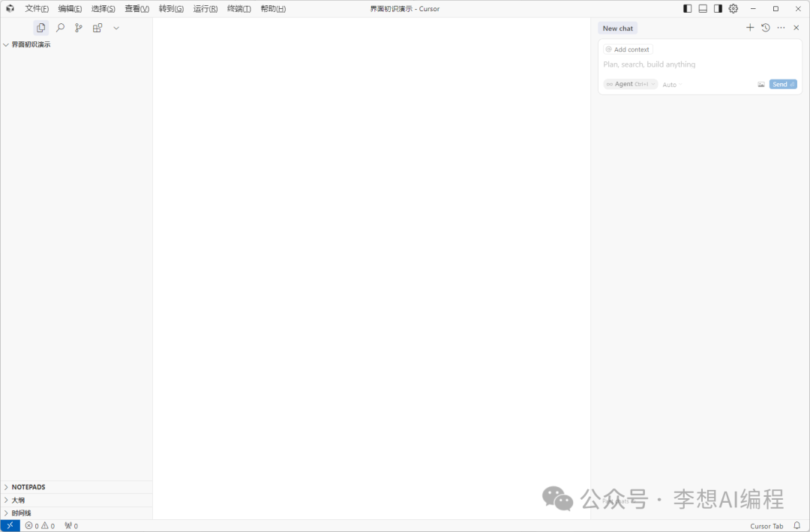Expand the NOTEPADS section
Image resolution: width=810 pixels, height=532 pixels.
[x=76, y=487]
